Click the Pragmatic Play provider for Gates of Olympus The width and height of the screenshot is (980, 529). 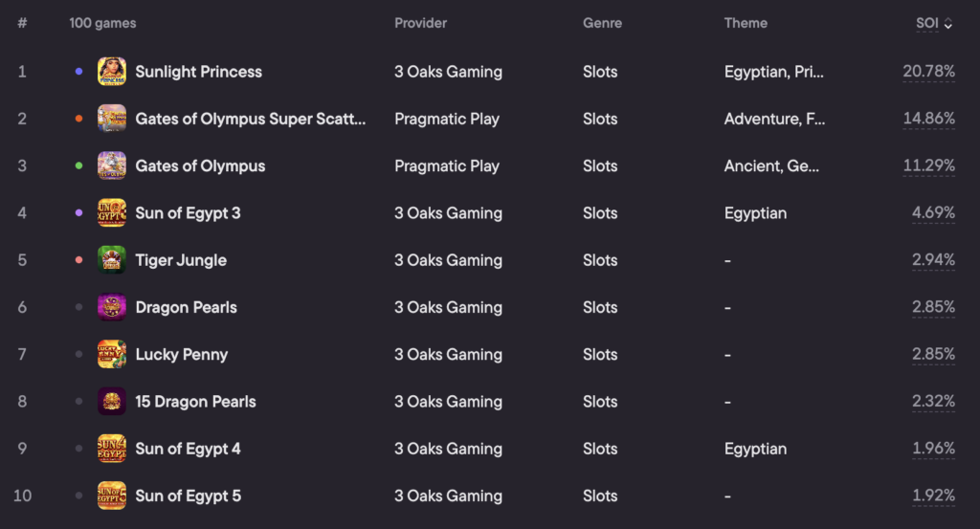[x=447, y=166]
